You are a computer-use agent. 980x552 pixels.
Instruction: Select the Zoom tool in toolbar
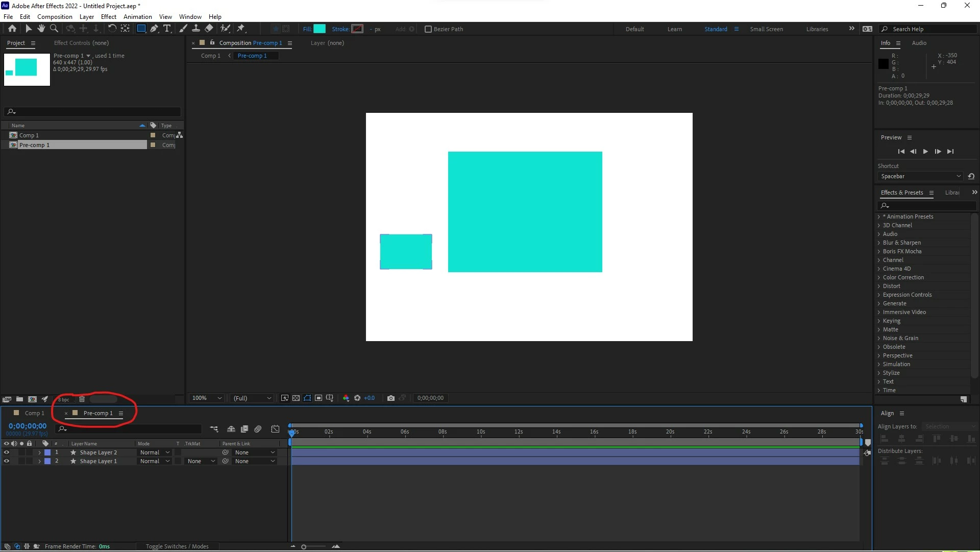click(54, 29)
